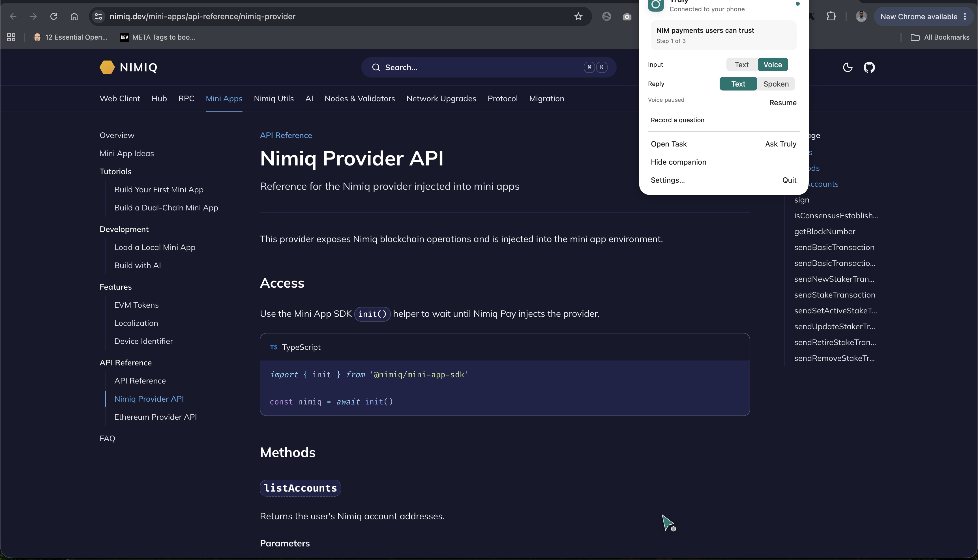Viewport: 978px width, 560px height.
Task: Open the FAQ sidebar link
Action: pos(107,438)
